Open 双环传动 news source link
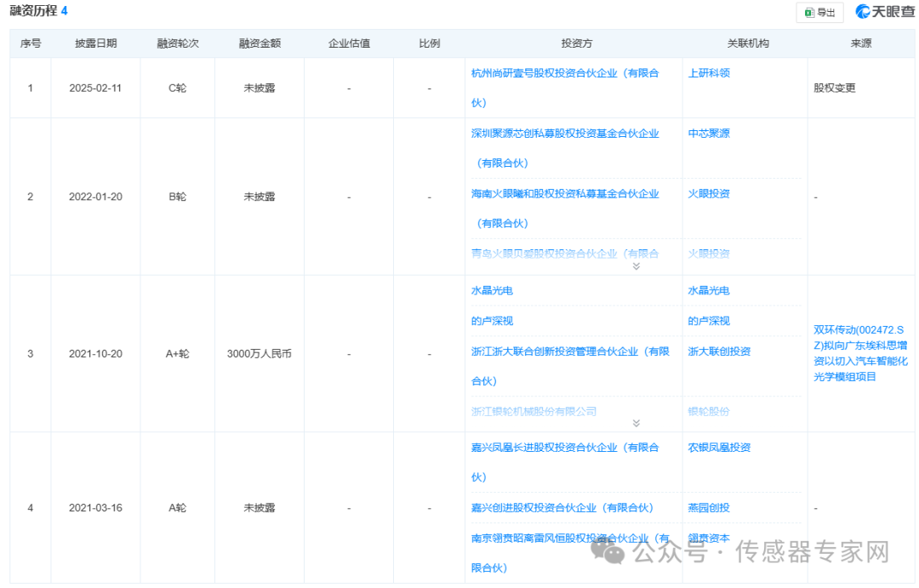The width and height of the screenshot is (919, 588). coord(860,353)
